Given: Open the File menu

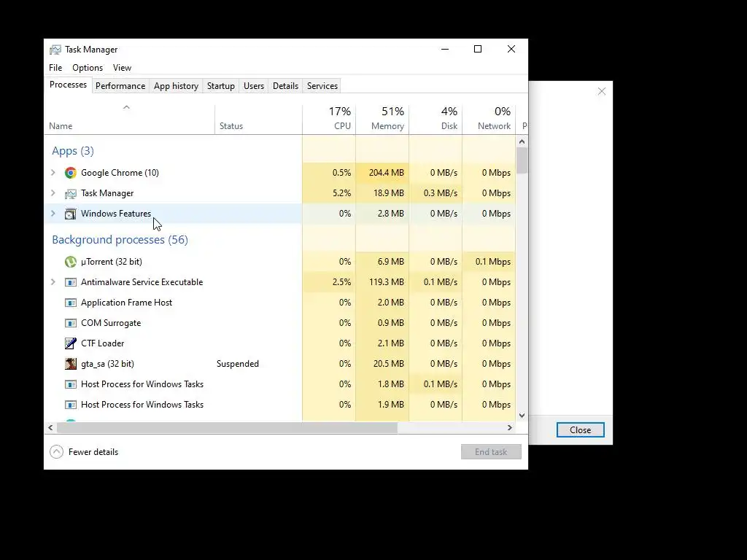Looking at the screenshot, I should point(55,68).
